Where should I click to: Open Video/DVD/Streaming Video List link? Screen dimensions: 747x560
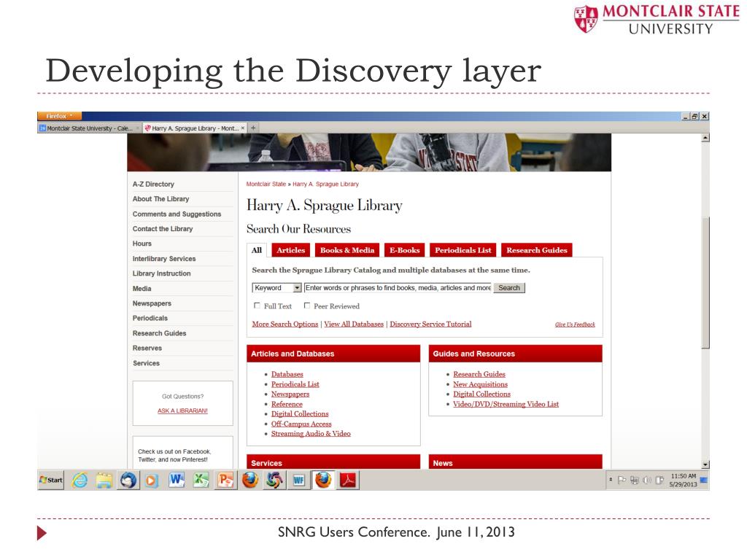click(x=506, y=404)
